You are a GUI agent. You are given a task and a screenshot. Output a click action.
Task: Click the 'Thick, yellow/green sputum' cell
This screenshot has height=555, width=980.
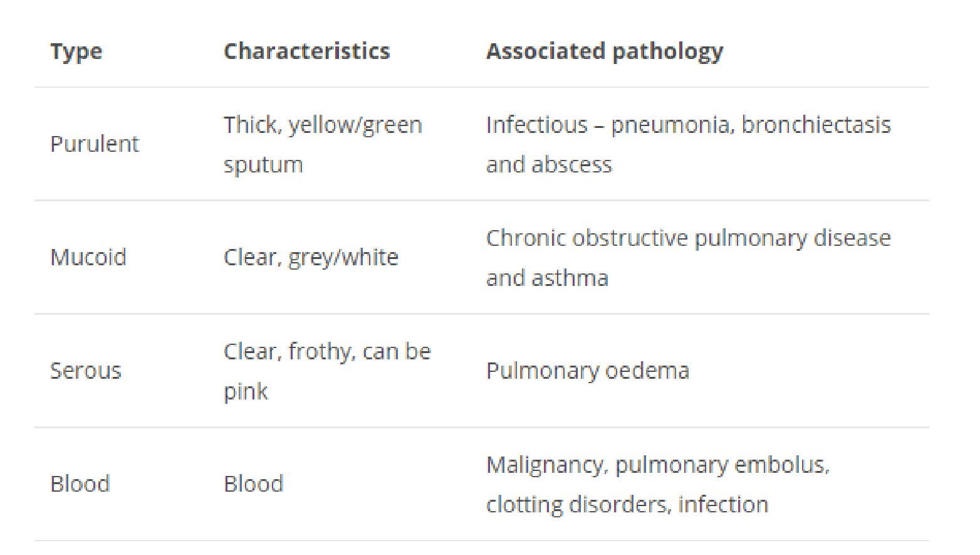(x=323, y=144)
